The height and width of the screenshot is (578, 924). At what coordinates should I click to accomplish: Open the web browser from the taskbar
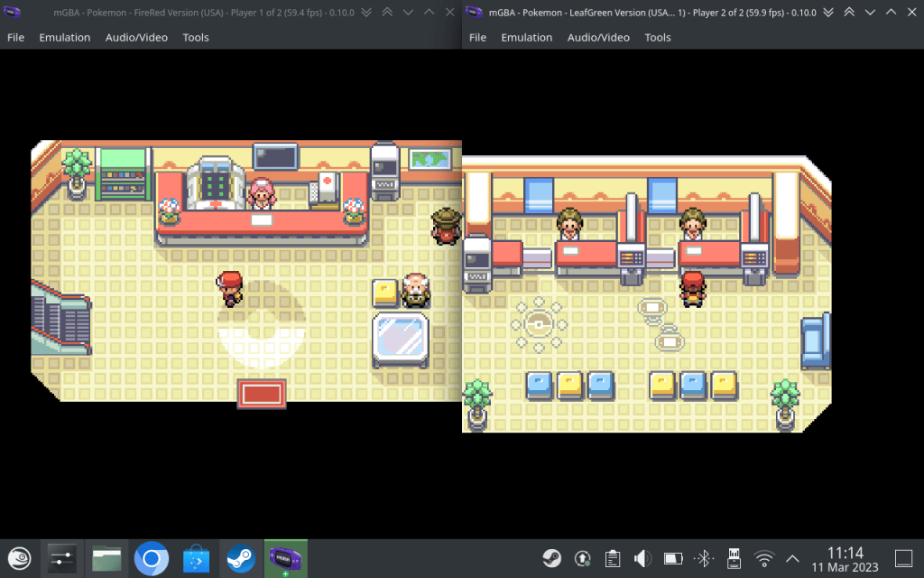tap(151, 558)
